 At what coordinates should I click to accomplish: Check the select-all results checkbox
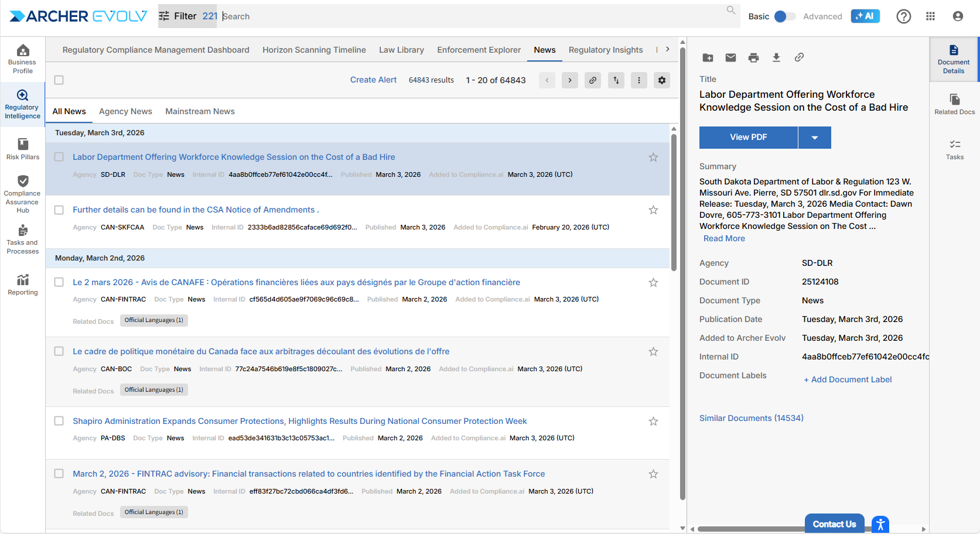[x=59, y=80]
